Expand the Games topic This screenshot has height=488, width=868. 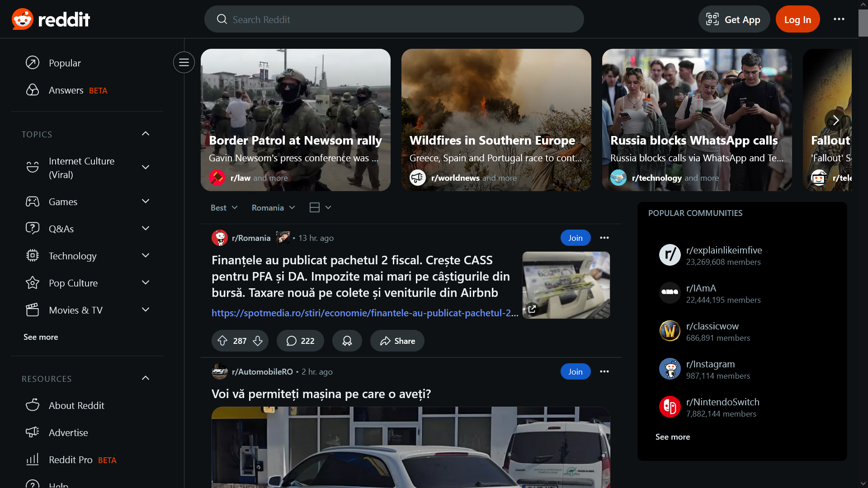(146, 202)
